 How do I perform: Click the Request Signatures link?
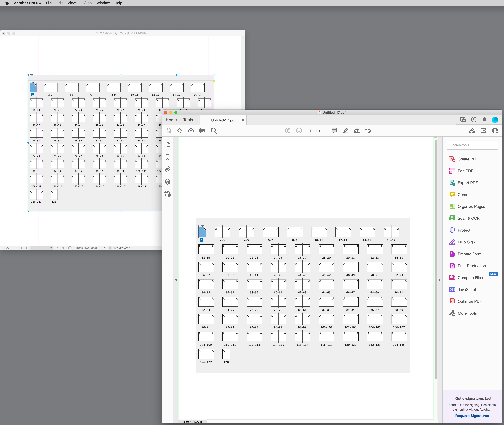point(472,416)
